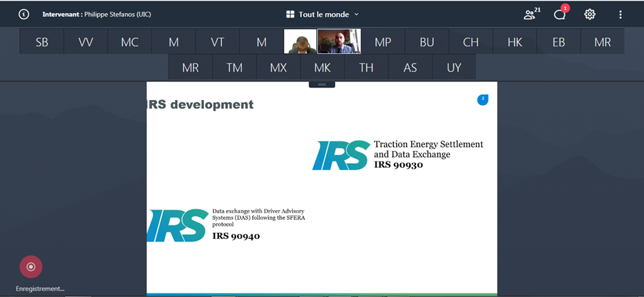Image resolution: width=644 pixels, height=297 pixels.
Task: Open the settings gear
Action: coord(590,15)
